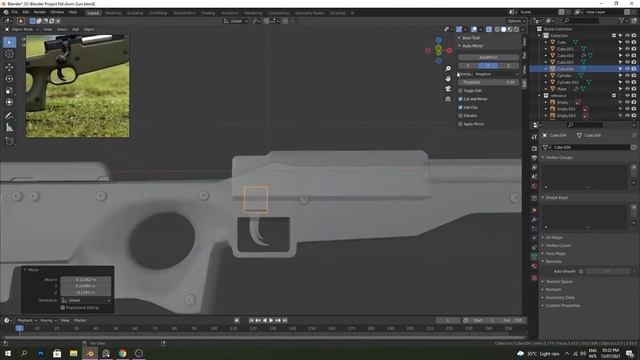Select the Annotate tool in viewport toolbar

(x=9, y=116)
